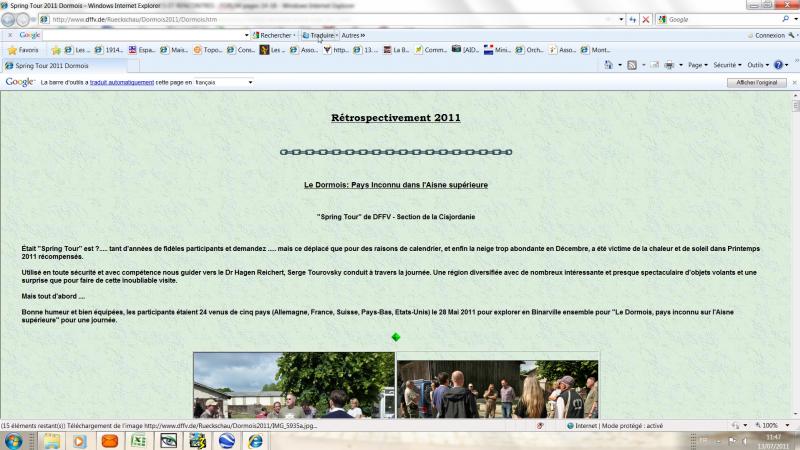
Task: Open the 'Mini..' favorites bar bookmark
Action: (x=497, y=50)
